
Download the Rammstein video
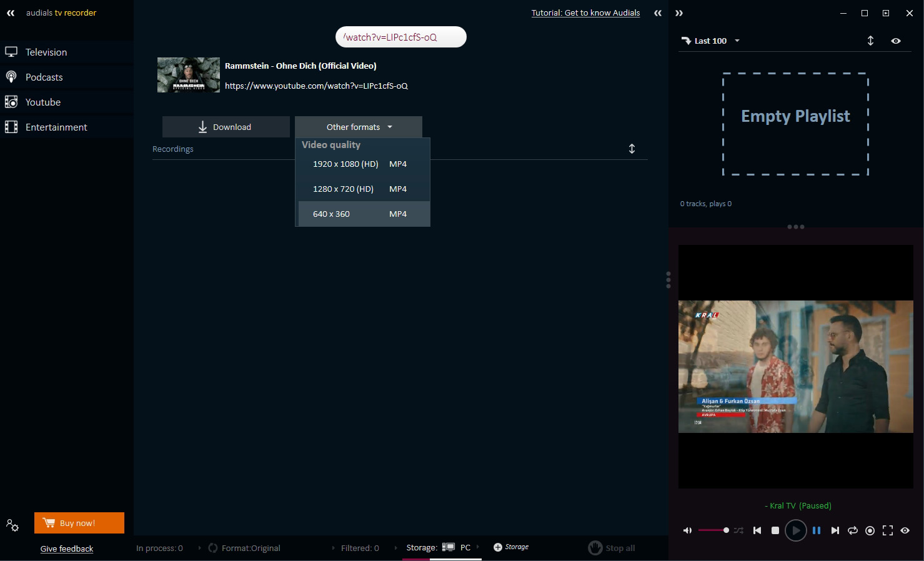(226, 127)
